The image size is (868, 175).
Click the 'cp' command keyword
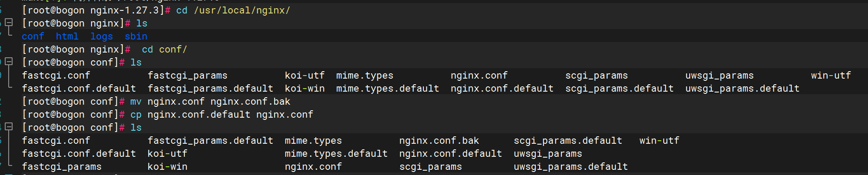pos(136,115)
